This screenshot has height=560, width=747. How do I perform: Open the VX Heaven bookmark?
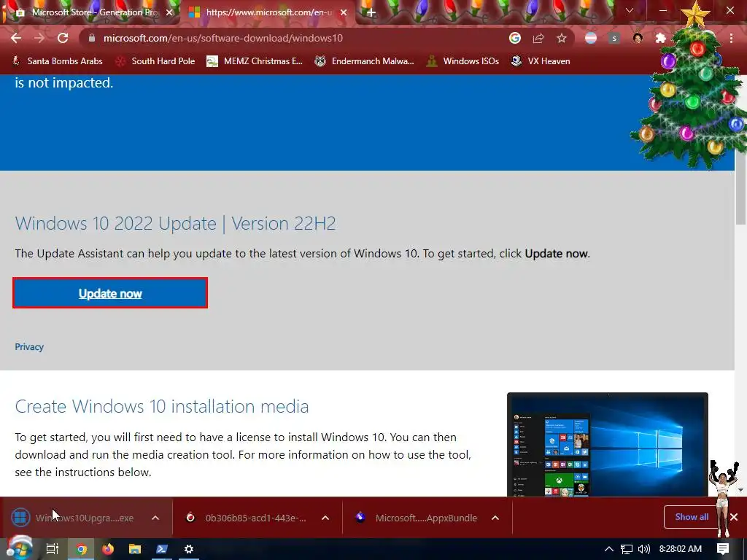(541, 61)
